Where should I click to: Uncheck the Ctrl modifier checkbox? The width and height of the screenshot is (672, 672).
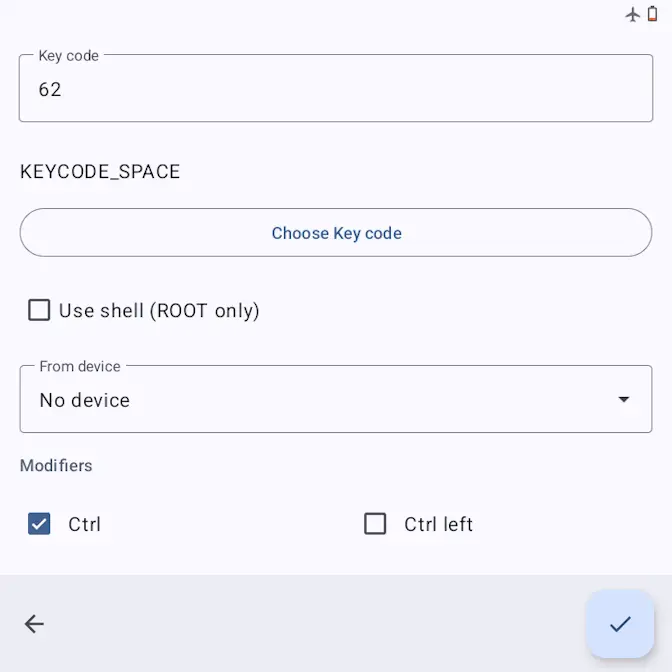39,524
